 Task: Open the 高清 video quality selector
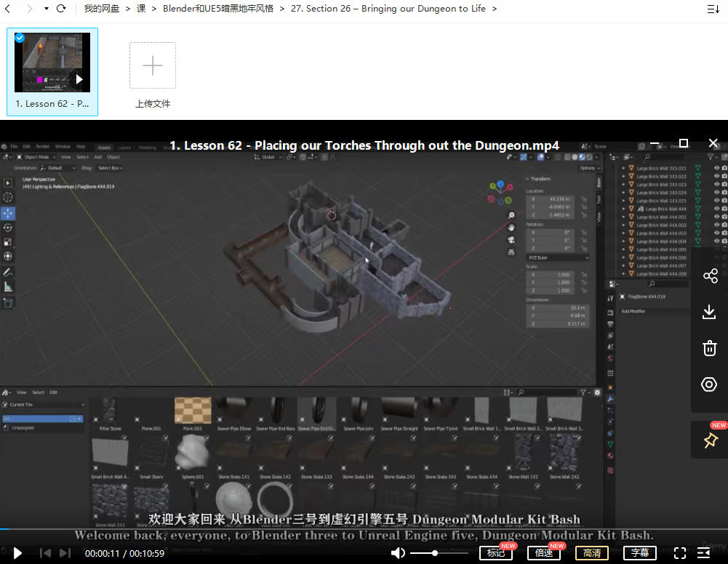[592, 553]
